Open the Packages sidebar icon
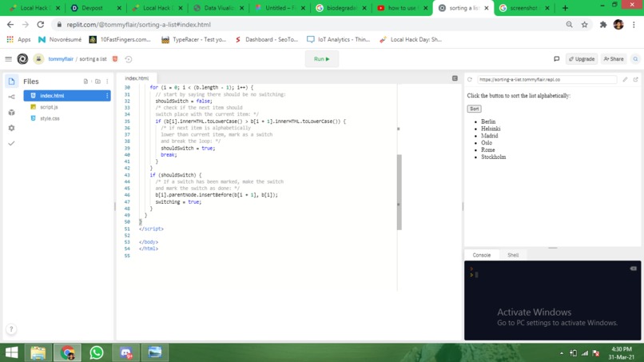The image size is (644, 362). click(11, 113)
